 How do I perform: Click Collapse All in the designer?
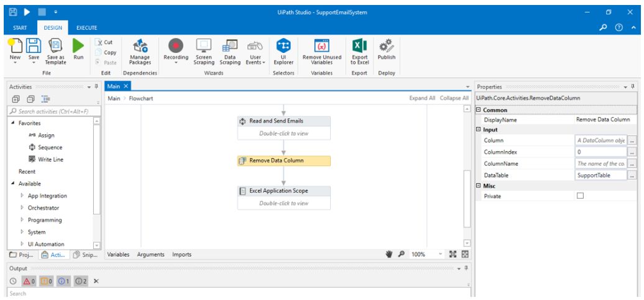point(454,98)
